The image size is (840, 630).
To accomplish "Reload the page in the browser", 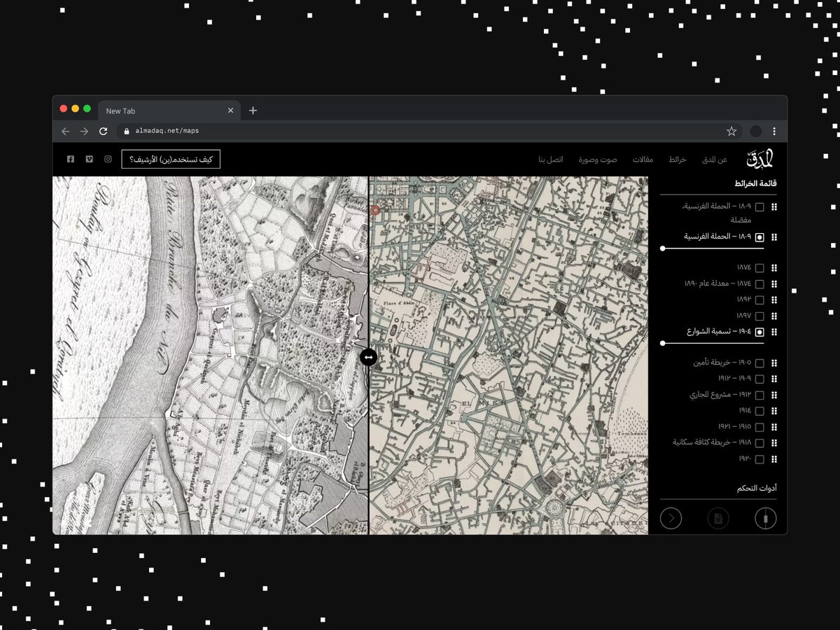I will pyautogui.click(x=104, y=131).
